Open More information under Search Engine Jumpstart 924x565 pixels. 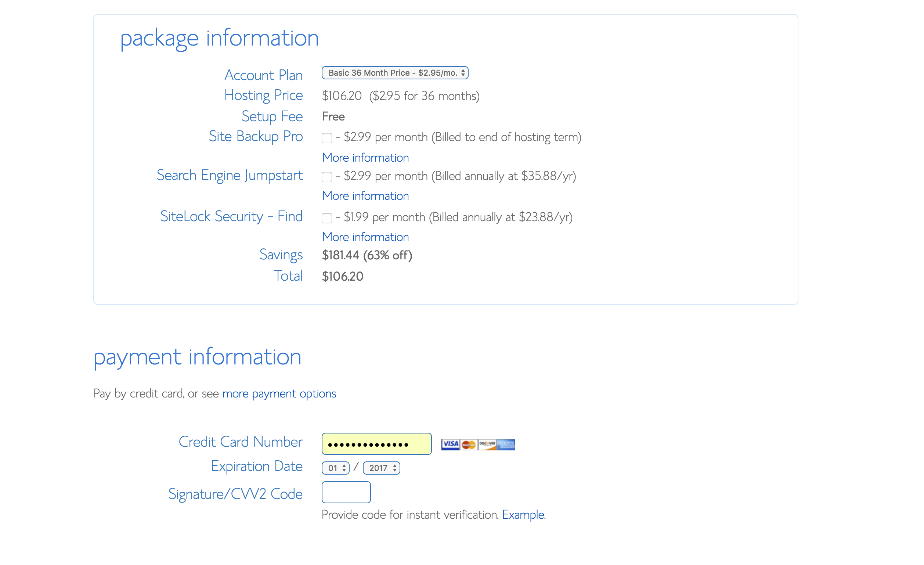[x=365, y=196]
